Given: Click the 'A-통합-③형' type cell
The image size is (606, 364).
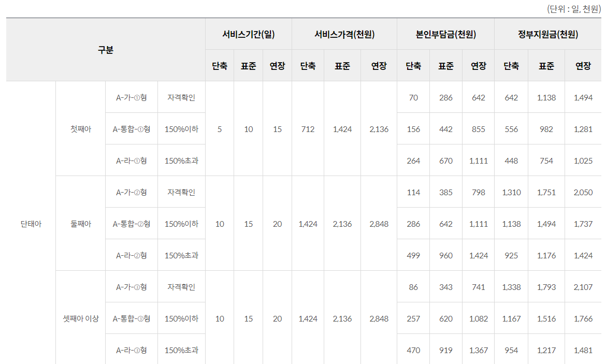Looking at the screenshot, I should pyautogui.click(x=132, y=318).
